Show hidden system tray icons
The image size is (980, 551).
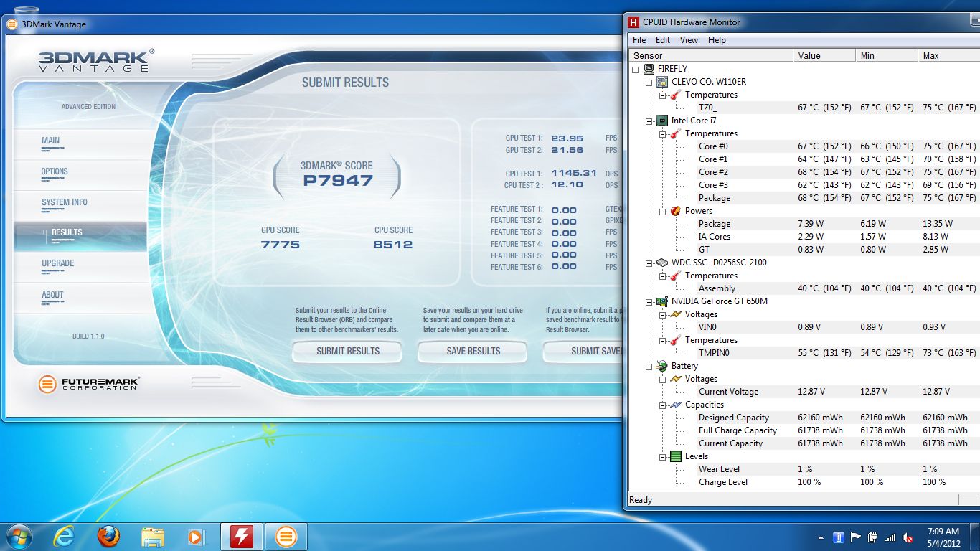coord(821,537)
